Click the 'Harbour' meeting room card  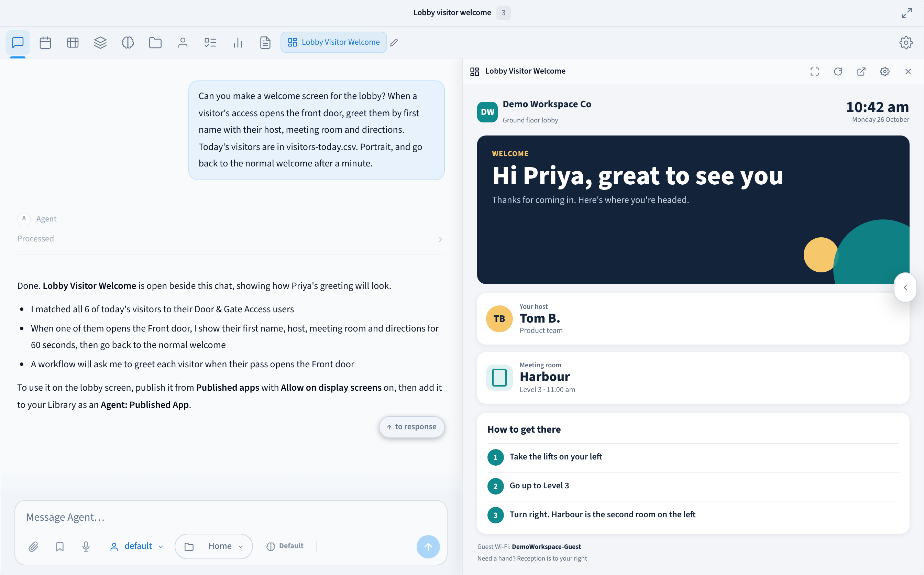pyautogui.click(x=693, y=378)
